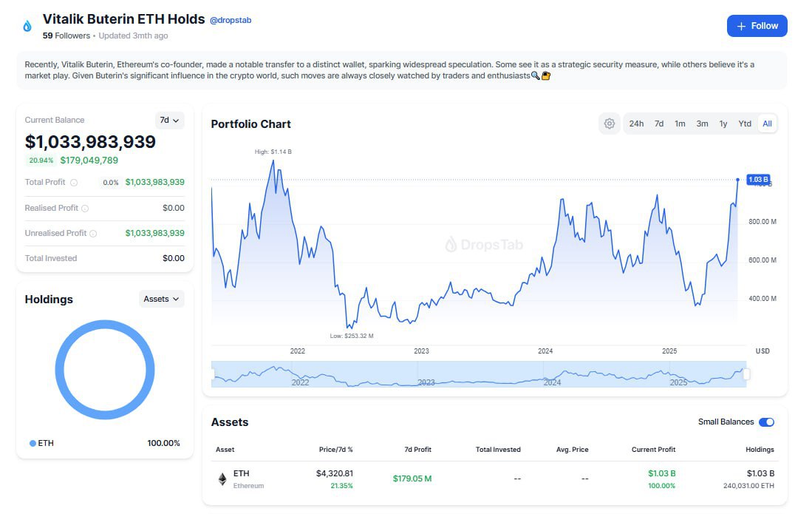Select the 24h chart range
Image resolution: width=812 pixels, height=514 pixels.
636,124
